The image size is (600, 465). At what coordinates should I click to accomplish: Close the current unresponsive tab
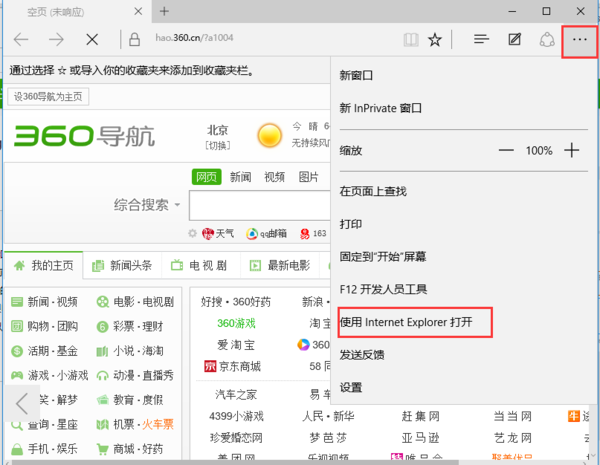(x=138, y=11)
